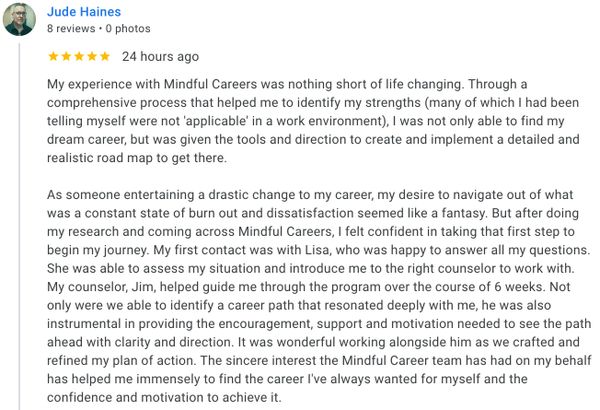Click the fourth star in the rating
The height and width of the screenshot is (410, 600).
(92, 56)
